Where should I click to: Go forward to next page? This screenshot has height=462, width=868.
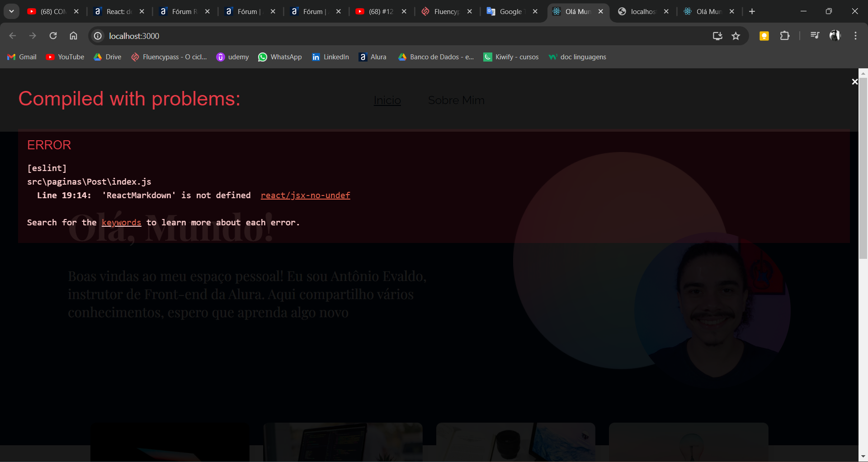pos(33,36)
